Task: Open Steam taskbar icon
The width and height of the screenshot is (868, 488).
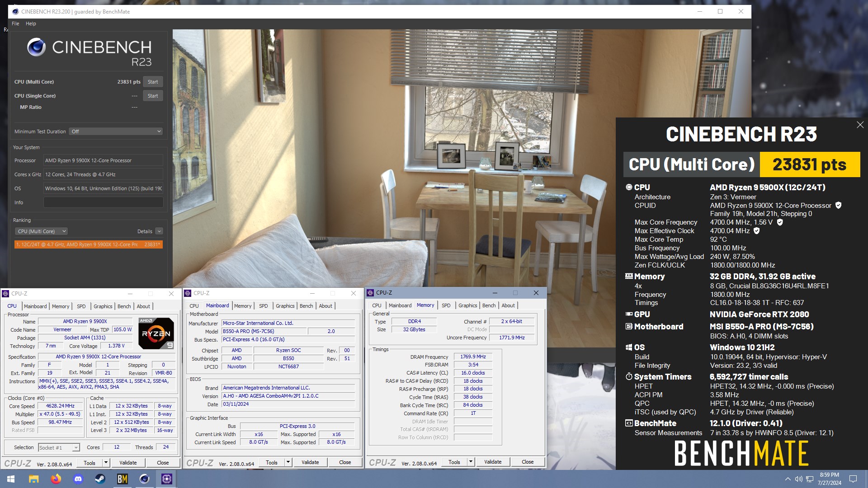Action: coord(100,479)
